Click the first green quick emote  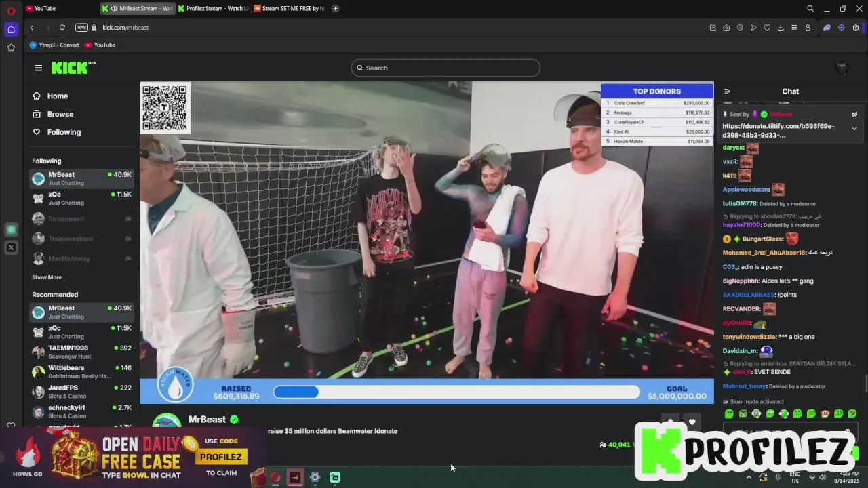[x=729, y=413]
